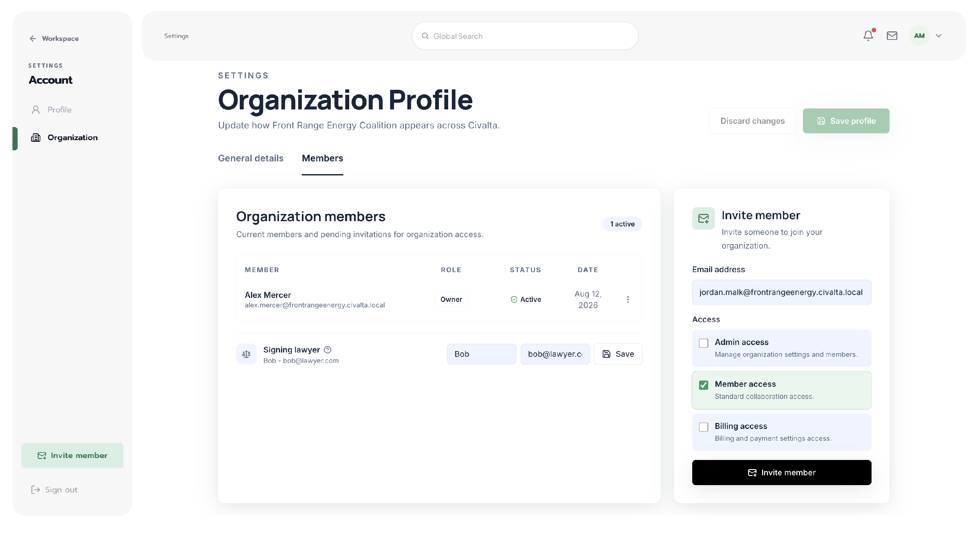Open Signing lawyer help tooltip icon
The height and width of the screenshot is (540, 980).
[x=327, y=350]
